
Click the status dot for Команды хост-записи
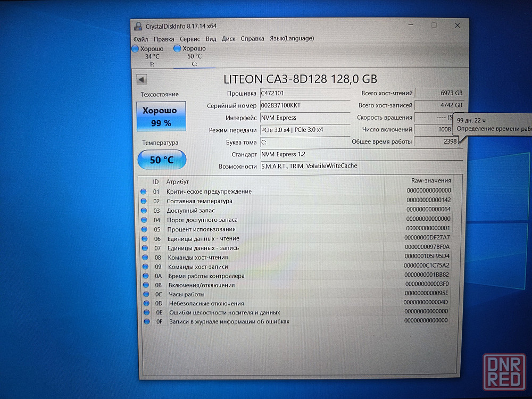click(145, 267)
